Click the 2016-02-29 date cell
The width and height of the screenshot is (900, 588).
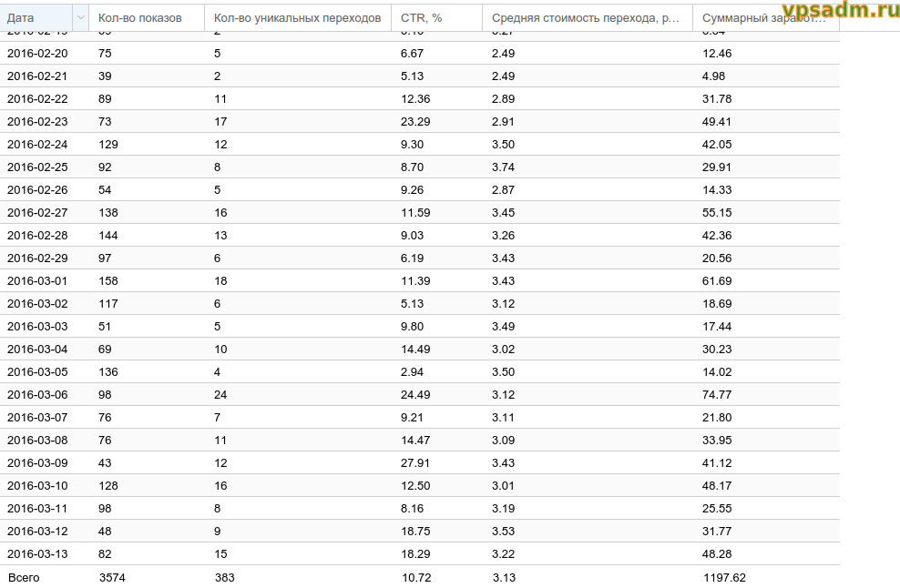tap(37, 259)
